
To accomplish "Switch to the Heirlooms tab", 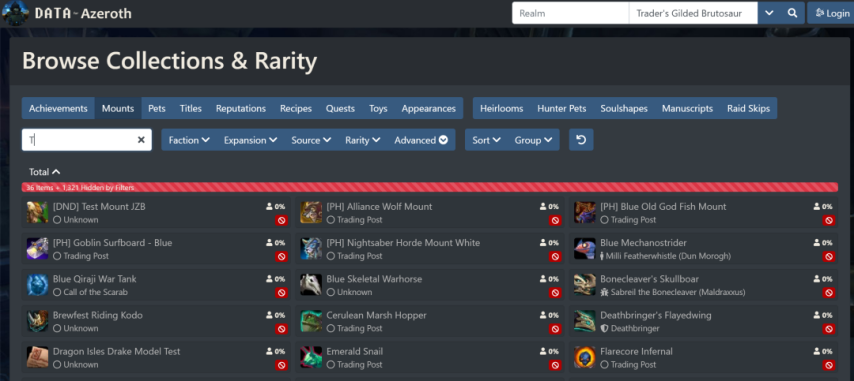I will pos(502,108).
